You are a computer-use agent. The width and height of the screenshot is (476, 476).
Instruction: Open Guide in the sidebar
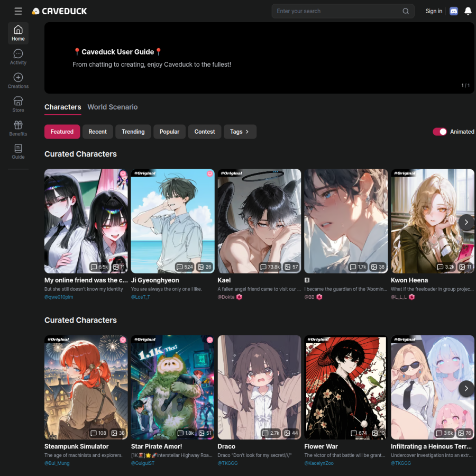coord(18,151)
